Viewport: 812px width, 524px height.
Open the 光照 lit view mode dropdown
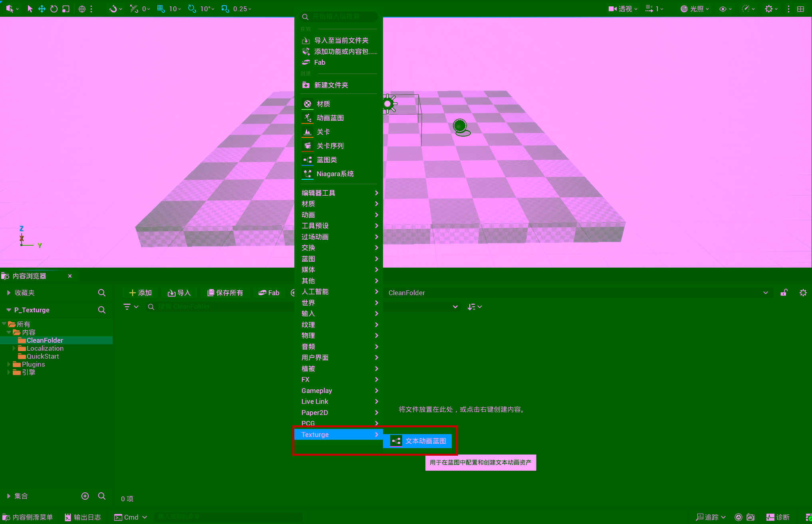[x=695, y=9]
